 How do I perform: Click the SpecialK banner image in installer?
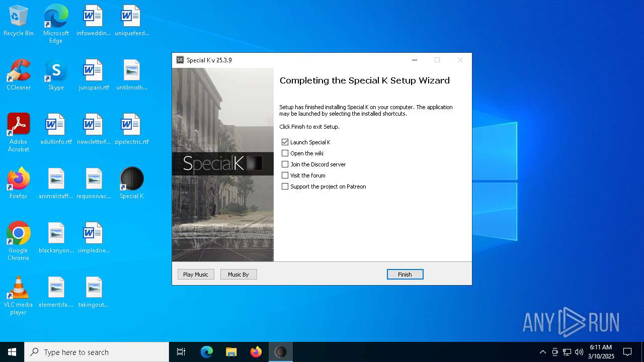(223, 164)
